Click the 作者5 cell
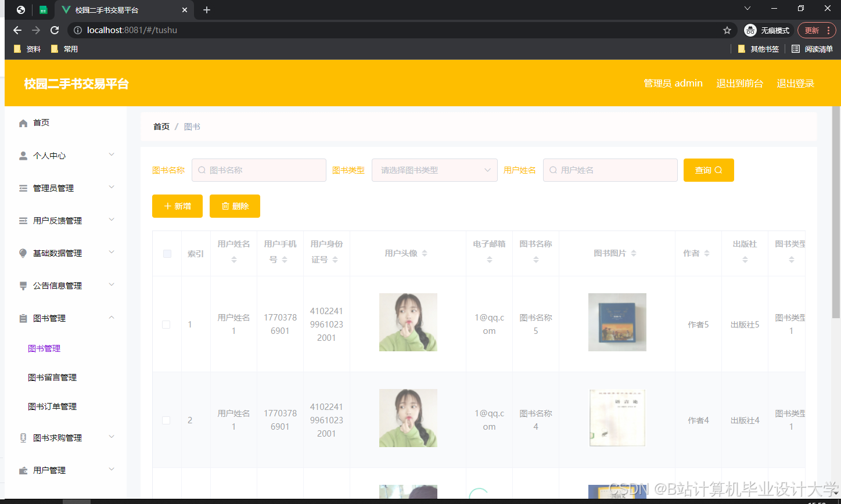The height and width of the screenshot is (504, 841). (698, 325)
